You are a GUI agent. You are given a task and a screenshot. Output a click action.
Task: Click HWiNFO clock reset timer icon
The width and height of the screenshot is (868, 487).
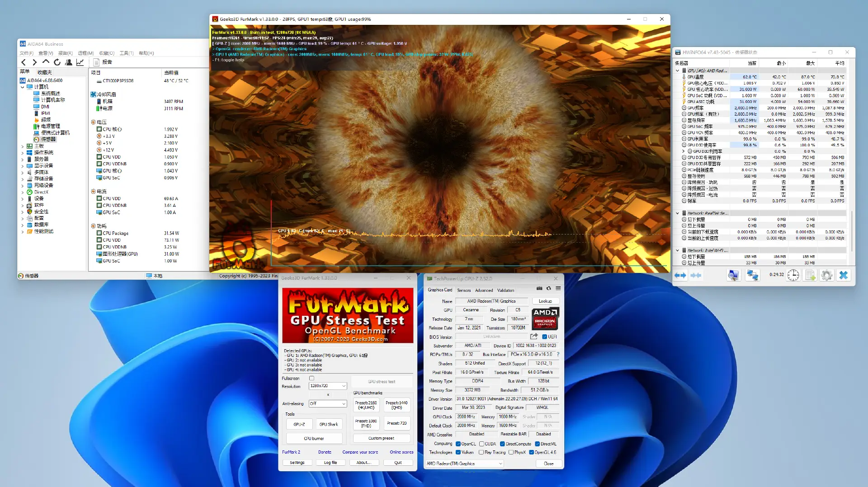pos(793,275)
